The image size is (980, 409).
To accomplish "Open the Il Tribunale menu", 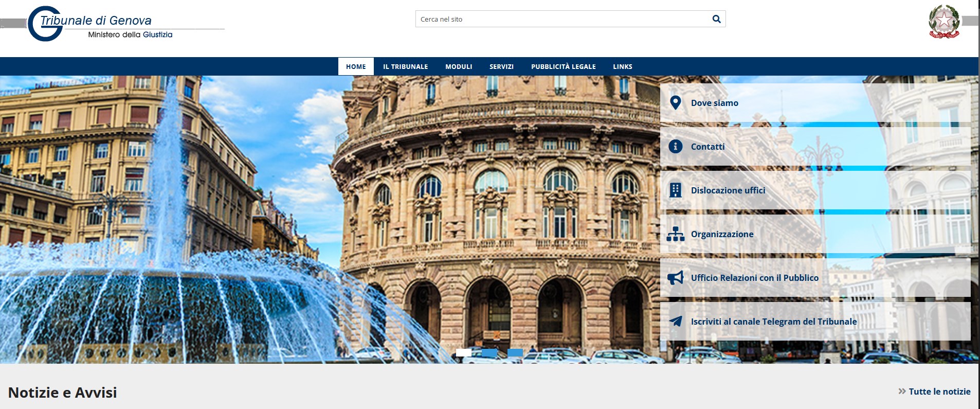I will coord(405,67).
